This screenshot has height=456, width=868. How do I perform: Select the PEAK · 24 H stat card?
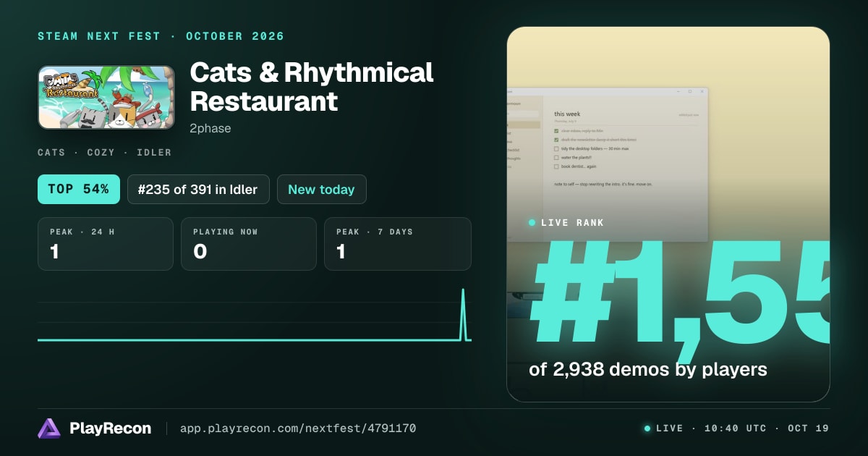pyautogui.click(x=106, y=244)
